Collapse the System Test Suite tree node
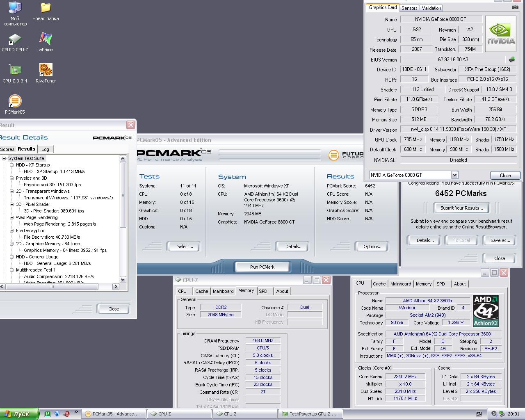The image size is (525, 420). 4,158
